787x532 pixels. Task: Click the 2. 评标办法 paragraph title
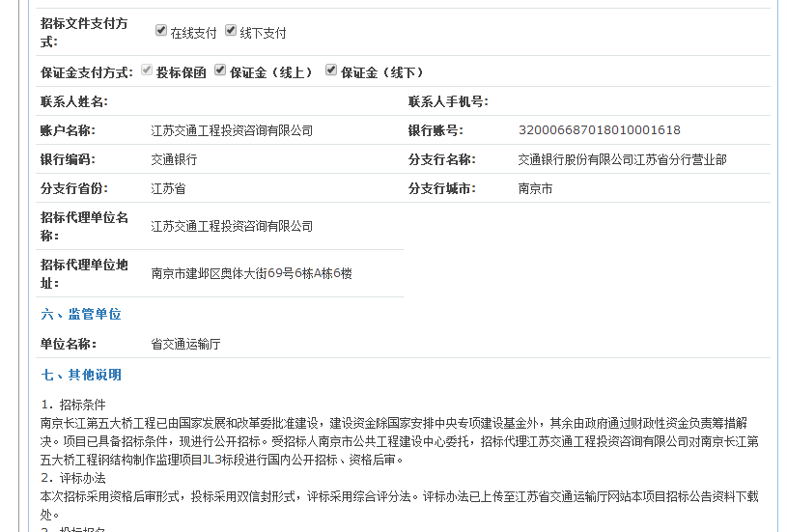73,478
